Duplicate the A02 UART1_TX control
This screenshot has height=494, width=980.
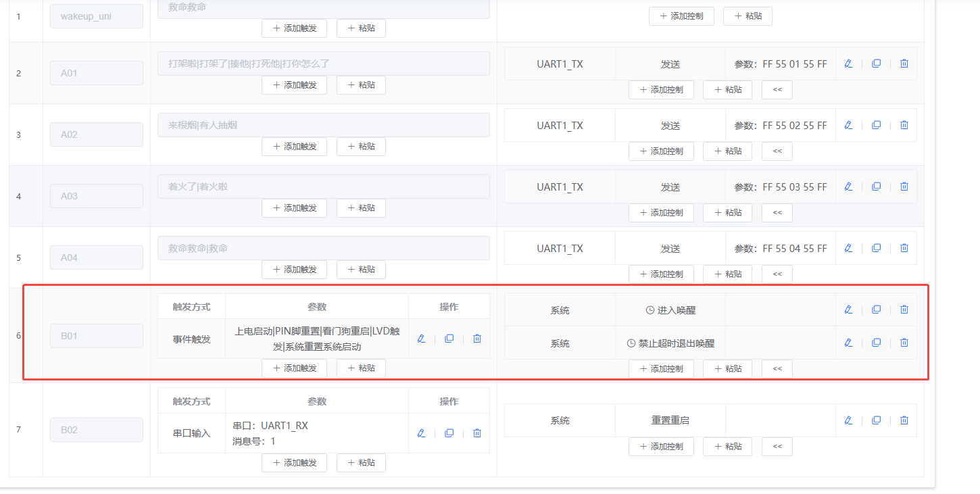(x=876, y=124)
